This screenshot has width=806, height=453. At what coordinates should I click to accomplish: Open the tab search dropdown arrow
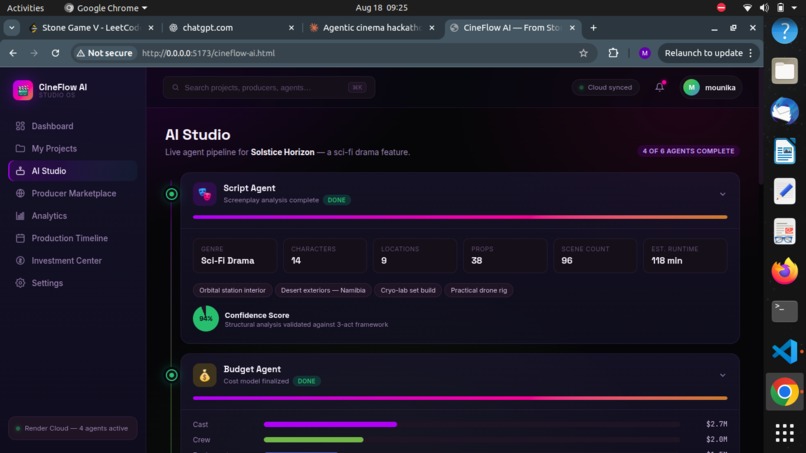11,28
